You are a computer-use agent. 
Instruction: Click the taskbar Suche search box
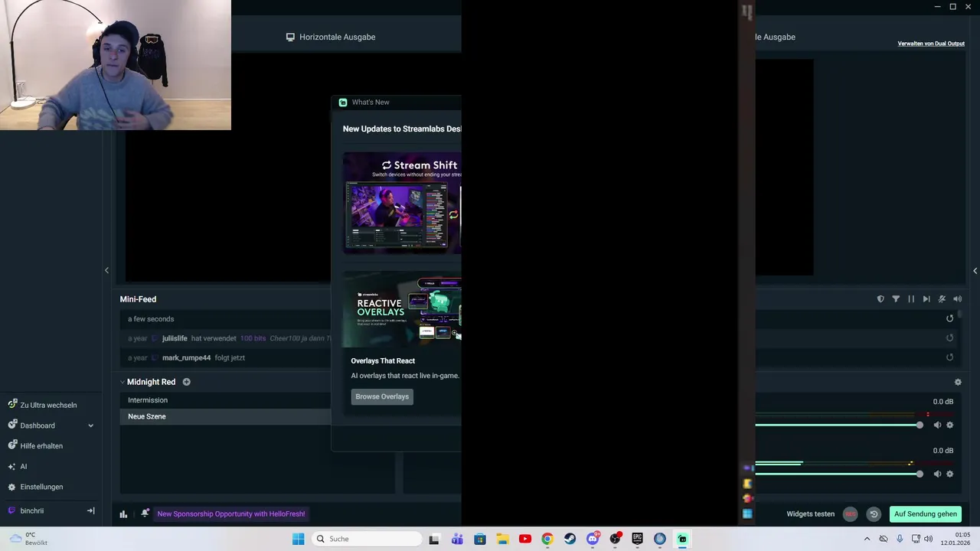click(367, 539)
